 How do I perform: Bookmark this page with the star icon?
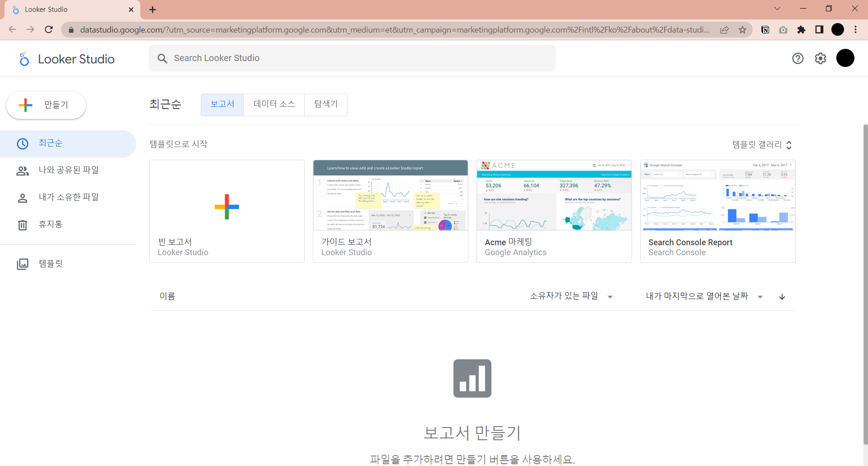[x=742, y=30]
